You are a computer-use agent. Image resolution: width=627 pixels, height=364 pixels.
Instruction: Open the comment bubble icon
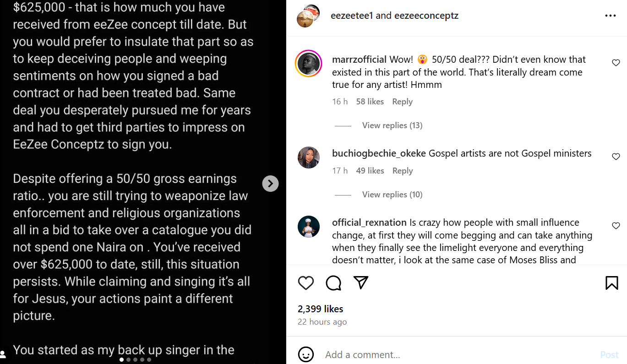click(x=333, y=283)
